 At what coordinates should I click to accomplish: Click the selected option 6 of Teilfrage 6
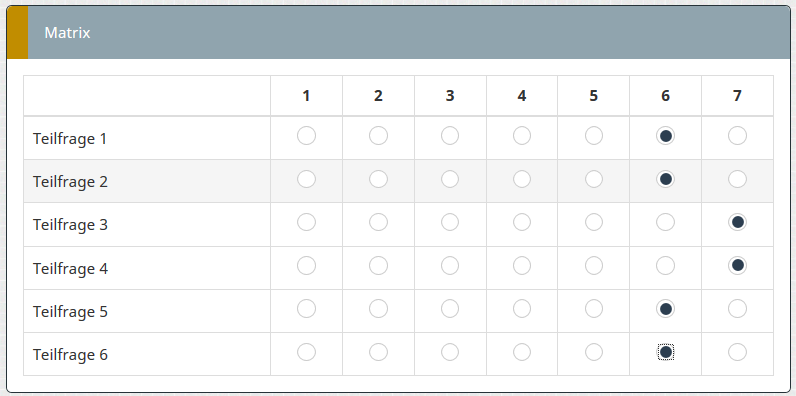pos(666,352)
